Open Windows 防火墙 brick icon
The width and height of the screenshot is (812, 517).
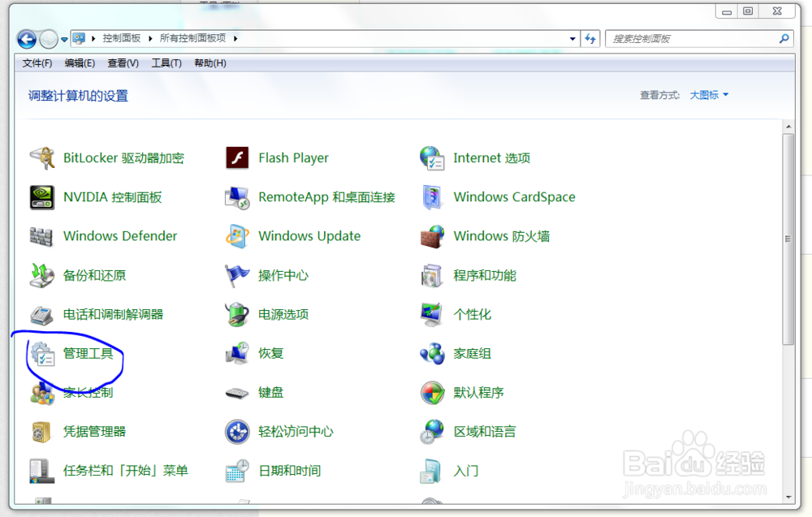click(432, 236)
